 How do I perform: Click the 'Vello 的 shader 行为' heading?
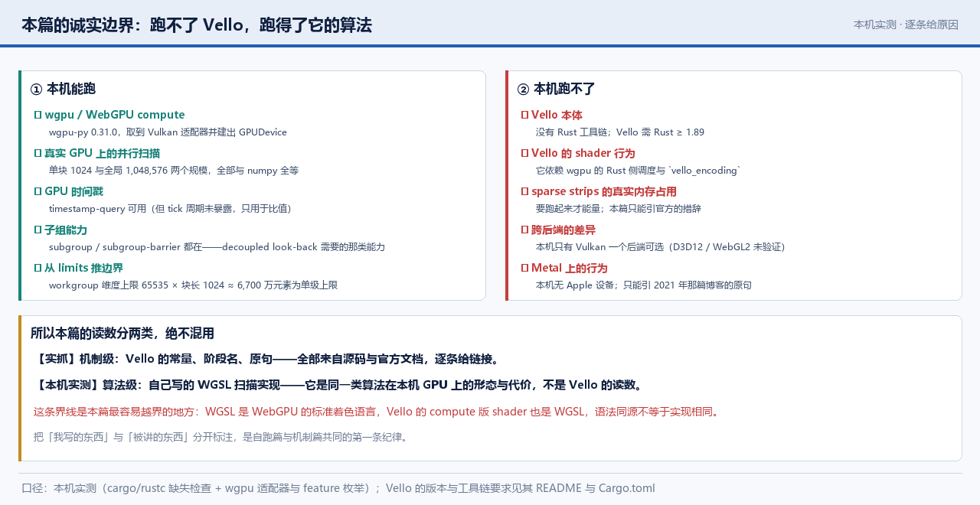(583, 153)
